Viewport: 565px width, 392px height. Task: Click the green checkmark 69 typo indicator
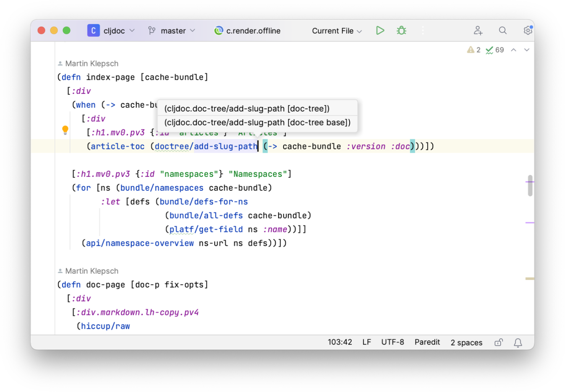pyautogui.click(x=494, y=50)
